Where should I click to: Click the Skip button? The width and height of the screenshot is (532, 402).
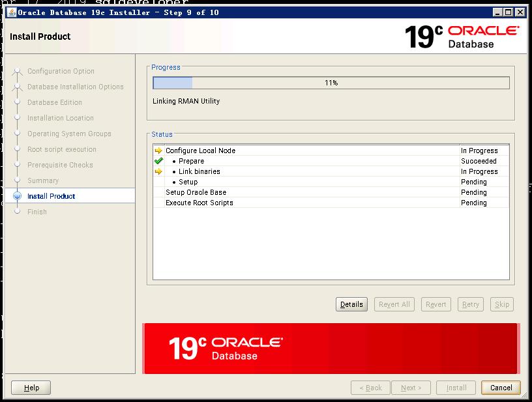(502, 304)
